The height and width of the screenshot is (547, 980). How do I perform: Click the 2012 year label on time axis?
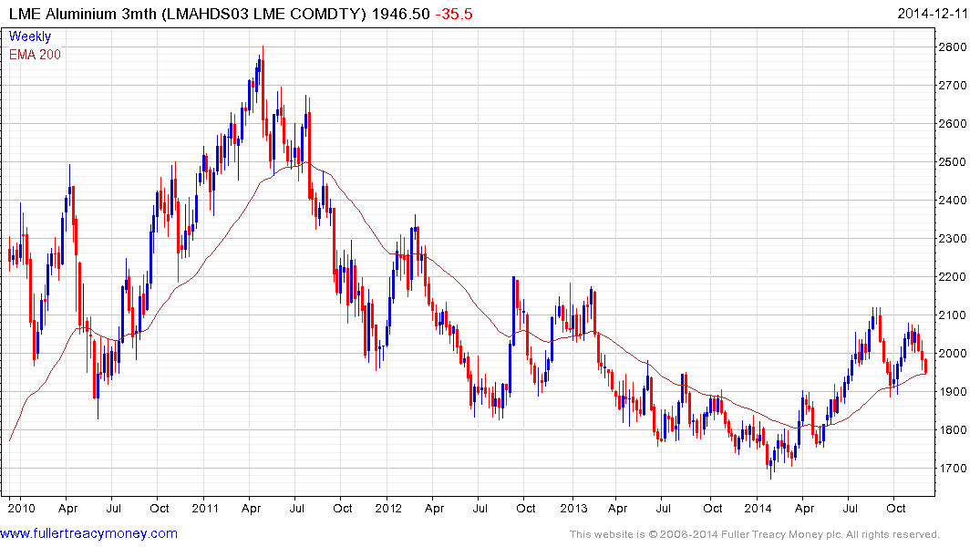coord(388,508)
